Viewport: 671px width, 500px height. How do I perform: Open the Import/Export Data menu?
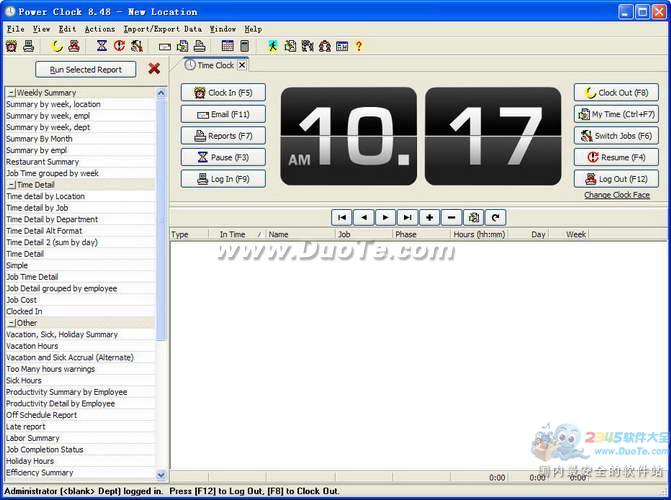point(163,29)
